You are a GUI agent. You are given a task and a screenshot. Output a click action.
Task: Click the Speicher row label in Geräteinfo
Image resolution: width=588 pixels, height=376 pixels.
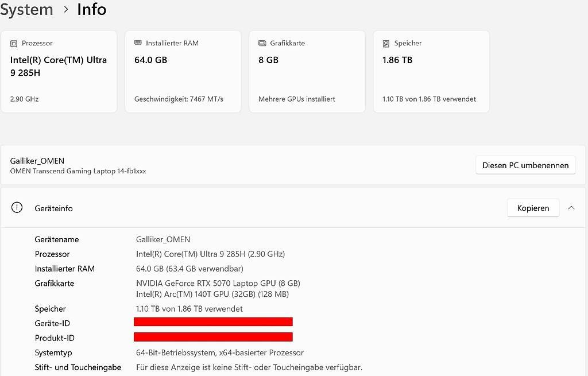click(x=51, y=308)
